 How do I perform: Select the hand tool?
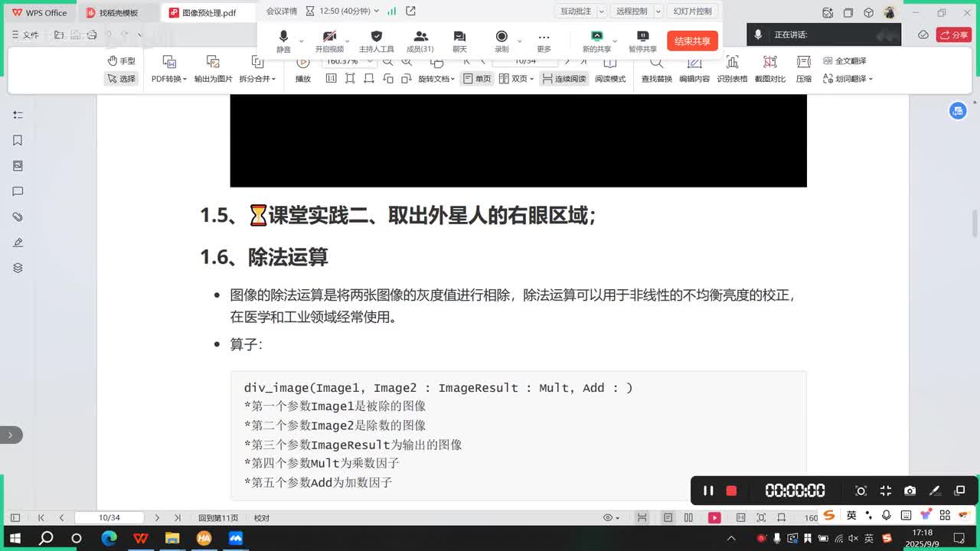[122, 61]
